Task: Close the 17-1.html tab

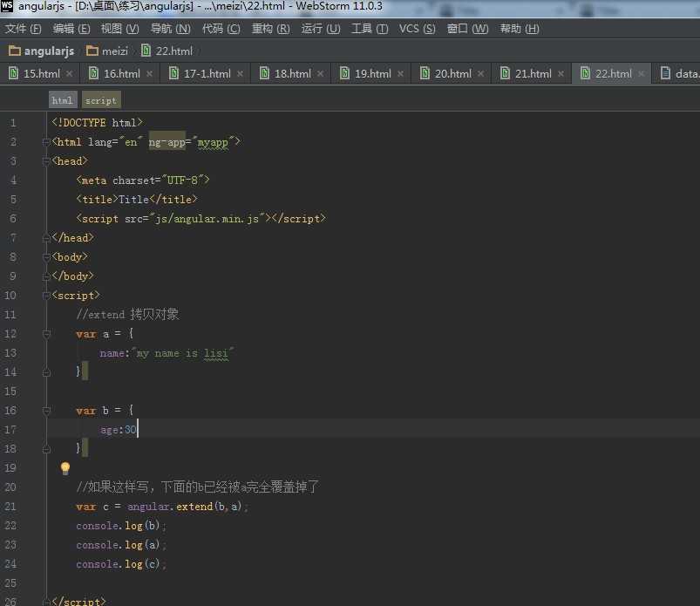Action: 241,74
